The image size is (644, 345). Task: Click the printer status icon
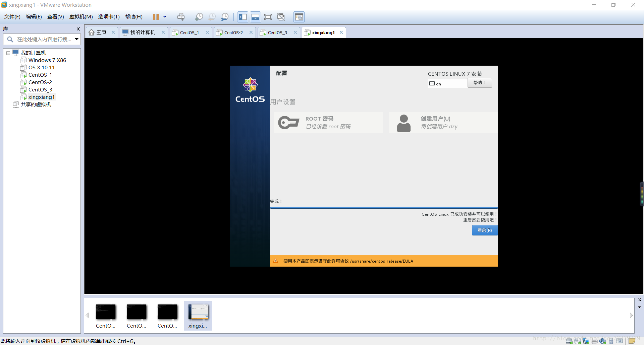(x=594, y=341)
